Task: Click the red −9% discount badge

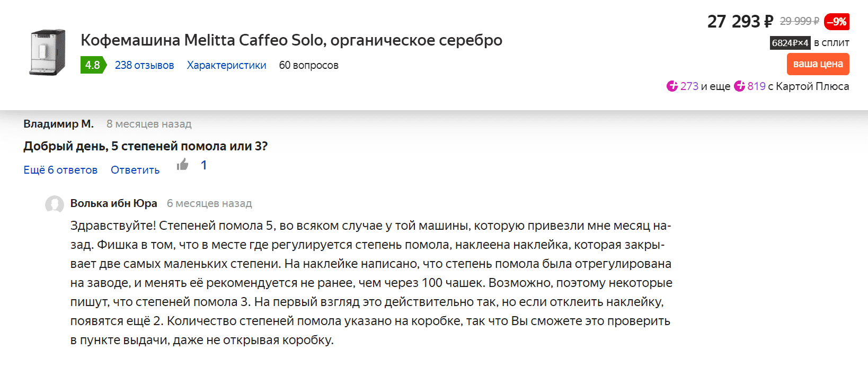Action: coord(837,22)
